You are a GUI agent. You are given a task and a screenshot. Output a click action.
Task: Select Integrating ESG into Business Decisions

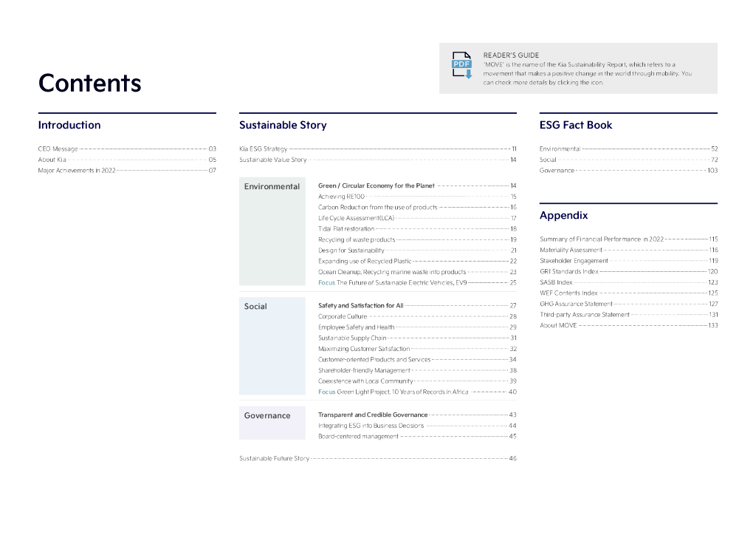[417, 426]
